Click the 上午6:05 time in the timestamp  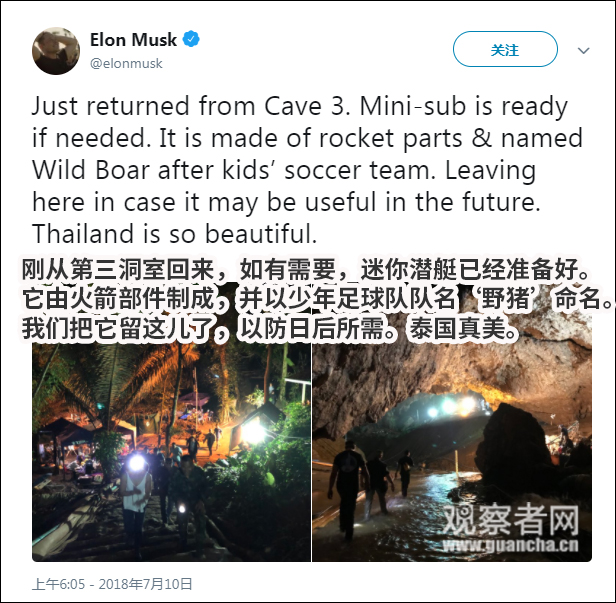(58, 584)
